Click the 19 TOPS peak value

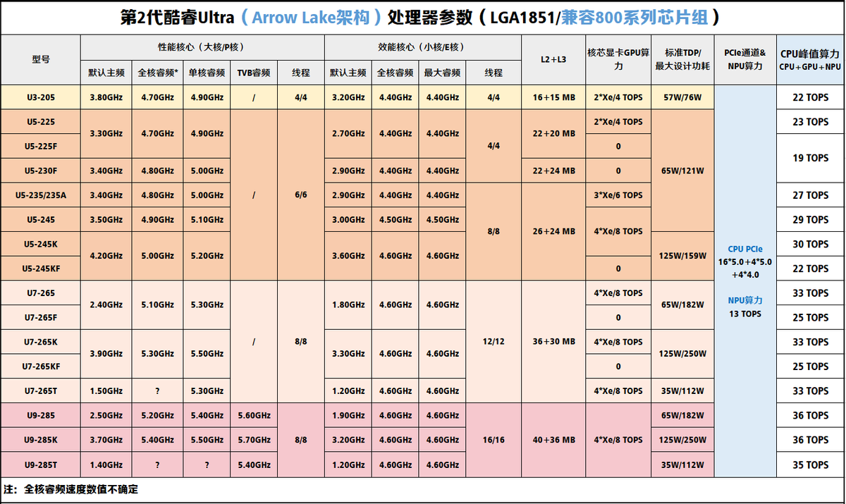coord(810,159)
